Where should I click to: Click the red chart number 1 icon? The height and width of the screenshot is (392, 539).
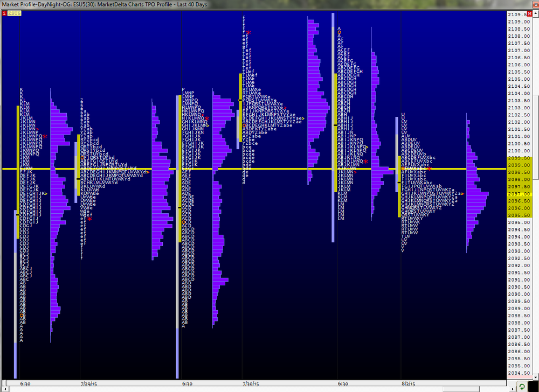(4, 13)
